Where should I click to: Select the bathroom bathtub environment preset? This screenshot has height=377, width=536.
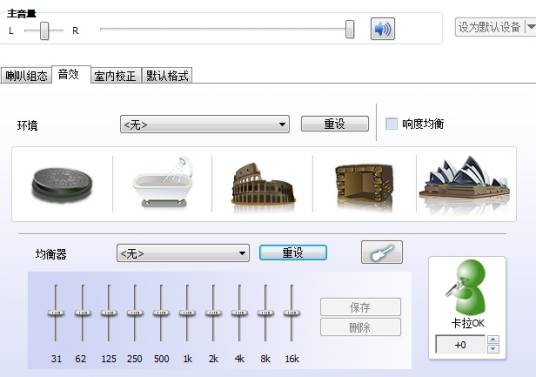[x=163, y=182]
